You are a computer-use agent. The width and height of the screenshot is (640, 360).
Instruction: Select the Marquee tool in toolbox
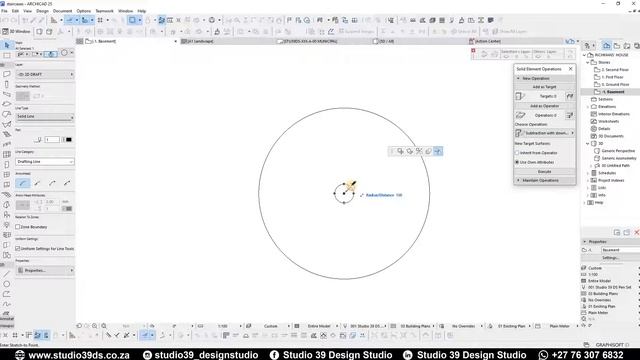(7, 55)
